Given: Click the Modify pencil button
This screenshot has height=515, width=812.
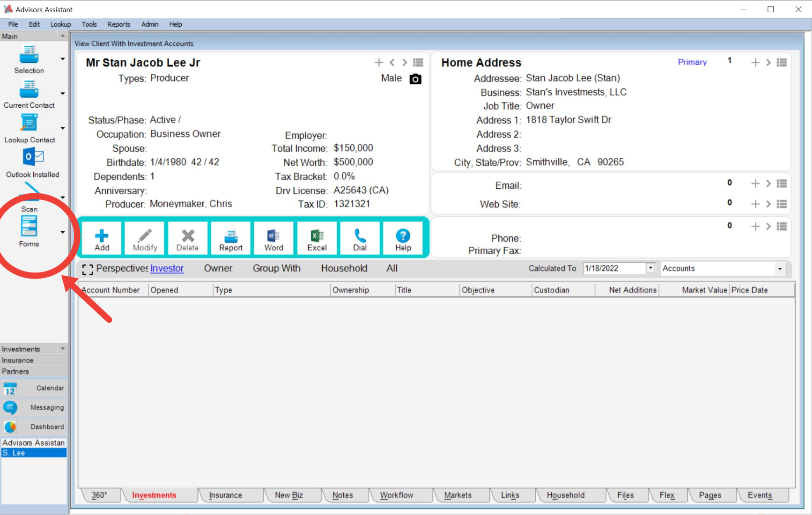Looking at the screenshot, I should [145, 239].
